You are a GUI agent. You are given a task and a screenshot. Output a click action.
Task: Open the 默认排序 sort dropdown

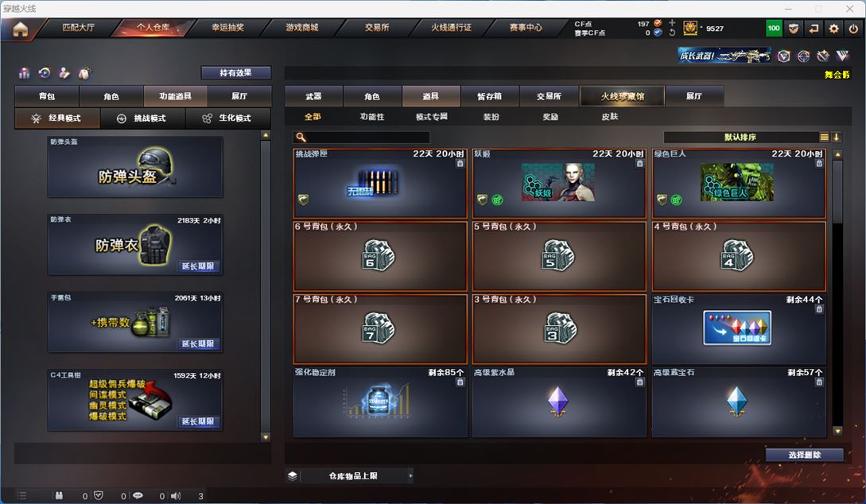pos(740,137)
